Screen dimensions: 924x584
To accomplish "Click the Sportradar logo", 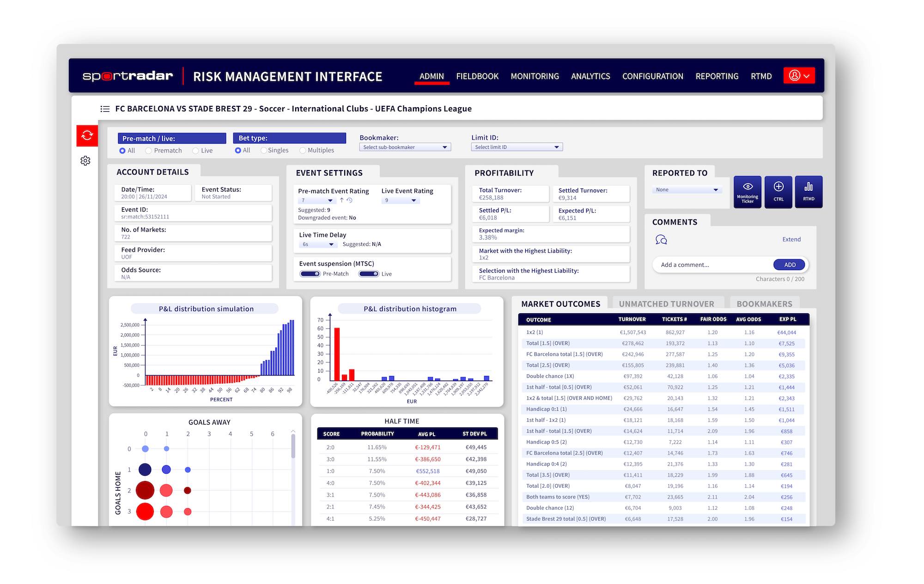I will (128, 76).
